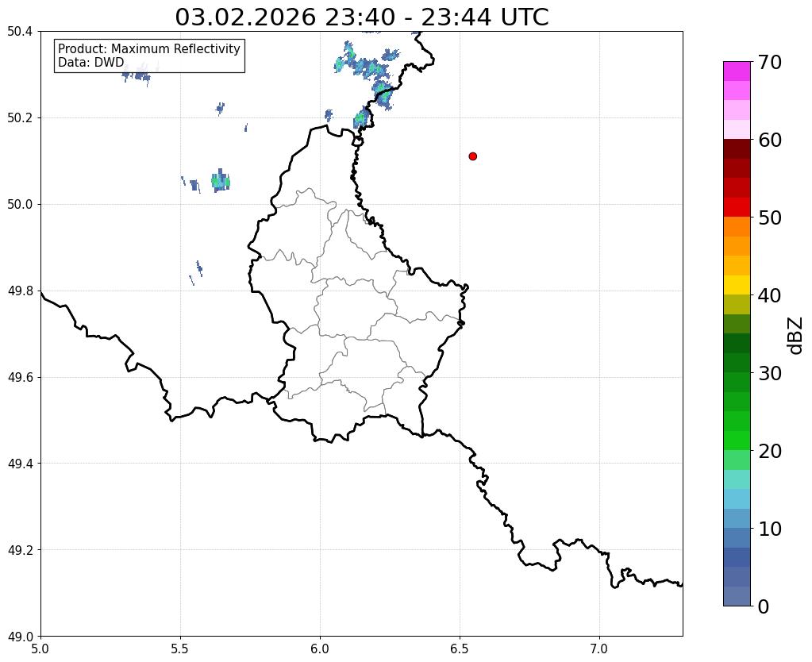812x662 pixels.
Task: Click longitude label 6.0
Action: click(320, 649)
